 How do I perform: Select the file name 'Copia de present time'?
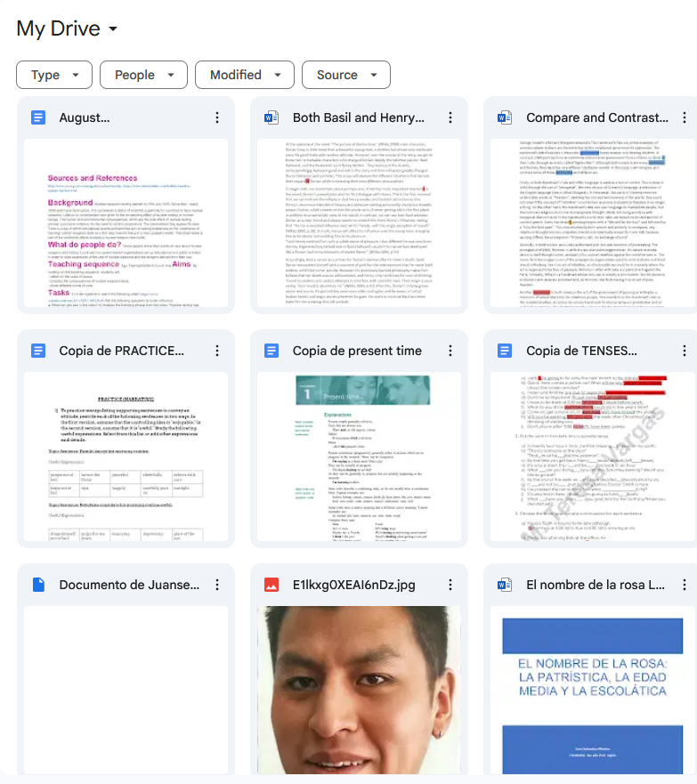tap(357, 351)
